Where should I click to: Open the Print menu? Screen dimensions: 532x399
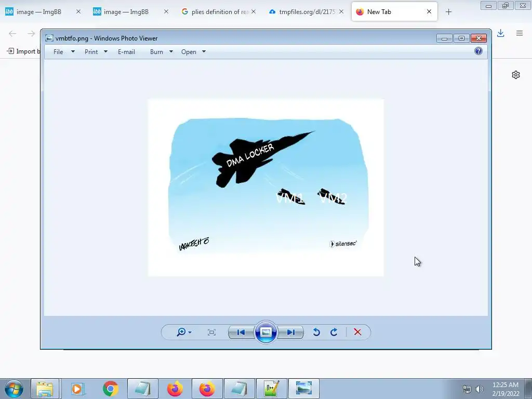(x=91, y=52)
